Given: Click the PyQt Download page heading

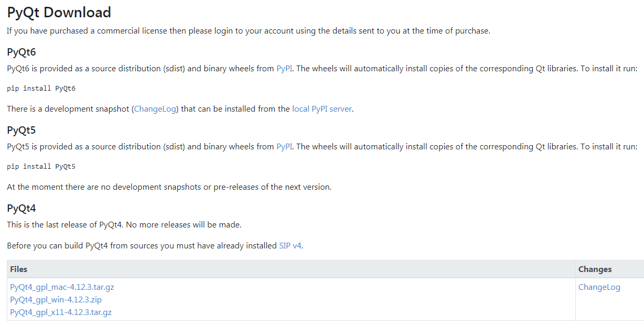Looking at the screenshot, I should pyautogui.click(x=59, y=13).
